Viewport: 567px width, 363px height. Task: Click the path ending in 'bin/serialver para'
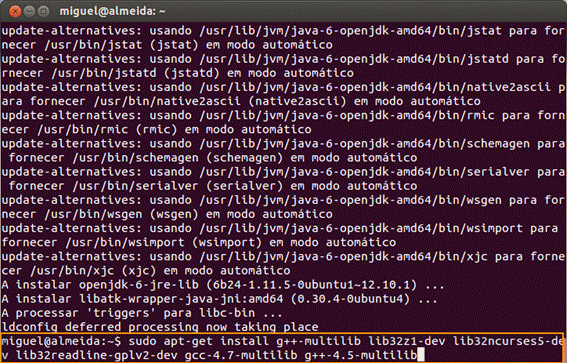[x=383, y=172]
